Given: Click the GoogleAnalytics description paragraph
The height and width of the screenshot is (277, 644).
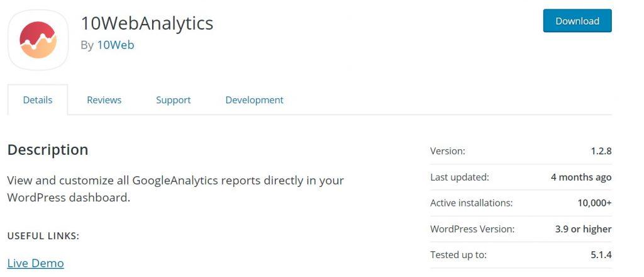Looking at the screenshot, I should [x=175, y=188].
